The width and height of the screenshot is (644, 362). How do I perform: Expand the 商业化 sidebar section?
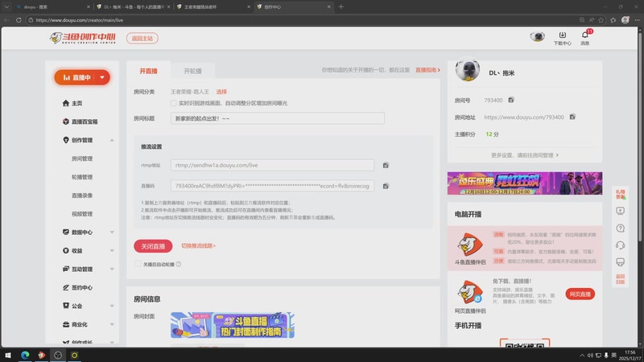click(x=112, y=324)
